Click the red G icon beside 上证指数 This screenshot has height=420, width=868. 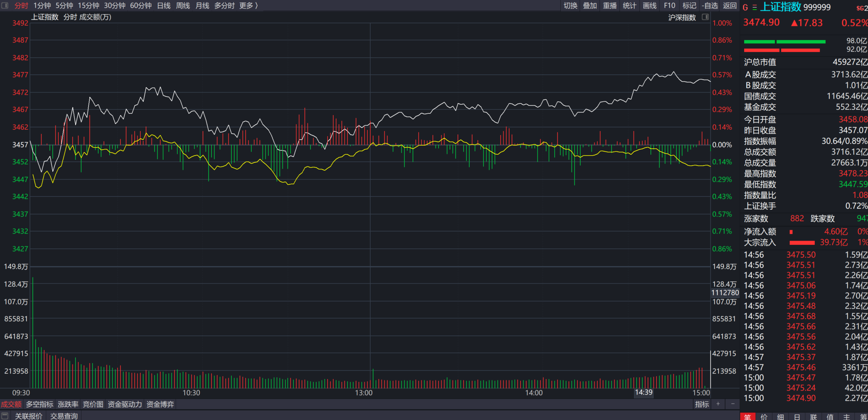[746, 7]
